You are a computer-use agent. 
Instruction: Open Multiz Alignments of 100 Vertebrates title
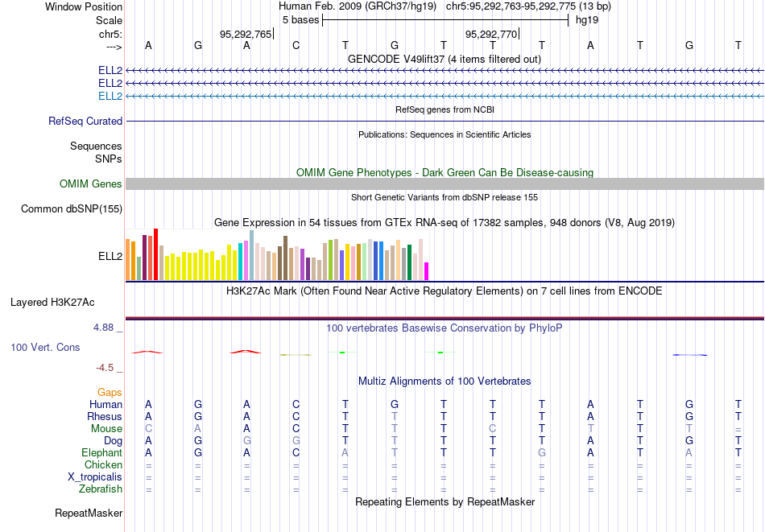(445, 381)
